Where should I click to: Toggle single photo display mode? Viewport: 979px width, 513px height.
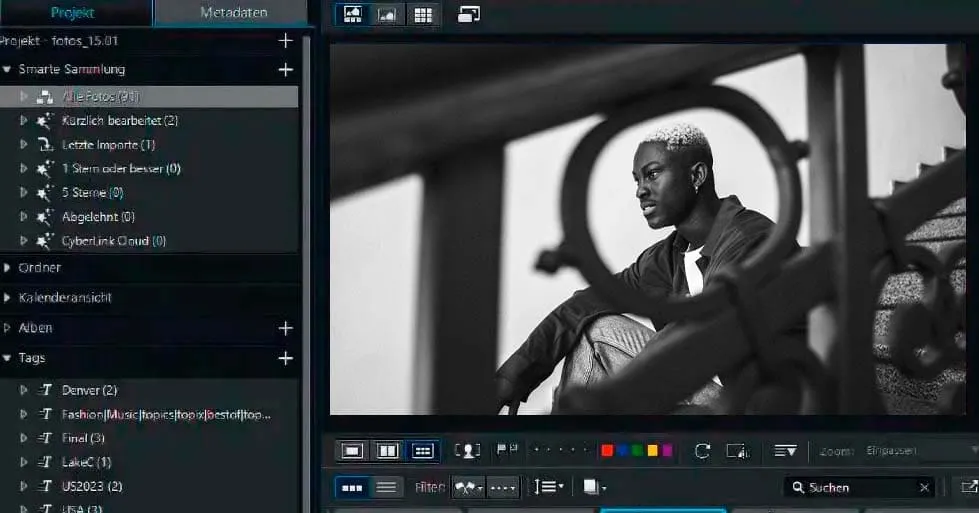tap(352, 451)
